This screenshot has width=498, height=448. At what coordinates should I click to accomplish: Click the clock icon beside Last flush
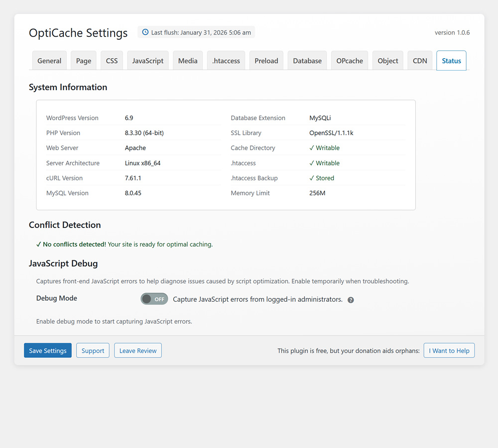(x=145, y=32)
